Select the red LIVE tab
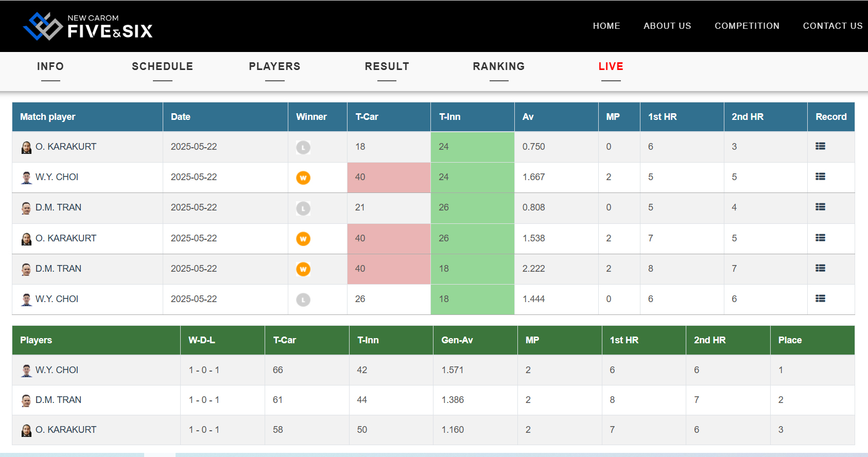This screenshot has width=868, height=457. (611, 67)
